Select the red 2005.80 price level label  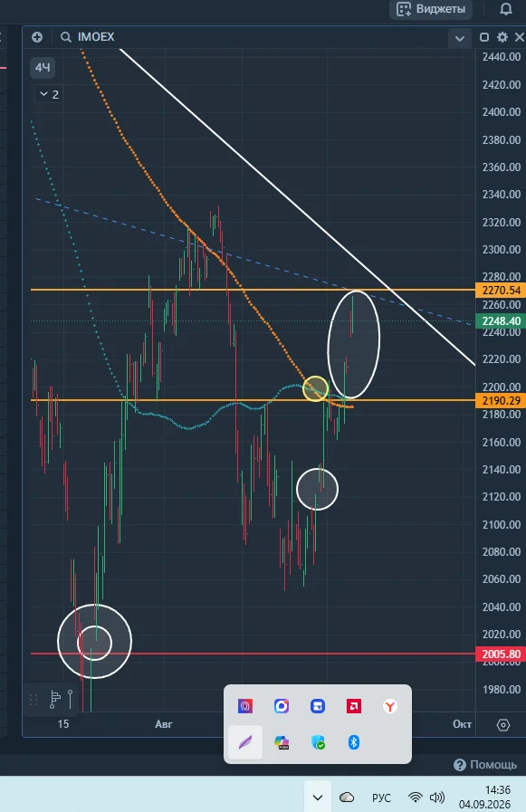click(501, 654)
